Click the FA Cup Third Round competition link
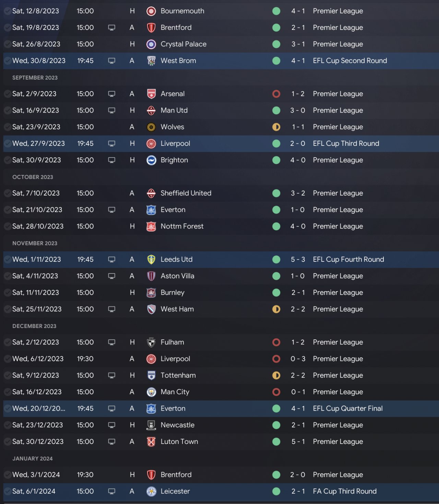This screenshot has width=439, height=504. (344, 491)
